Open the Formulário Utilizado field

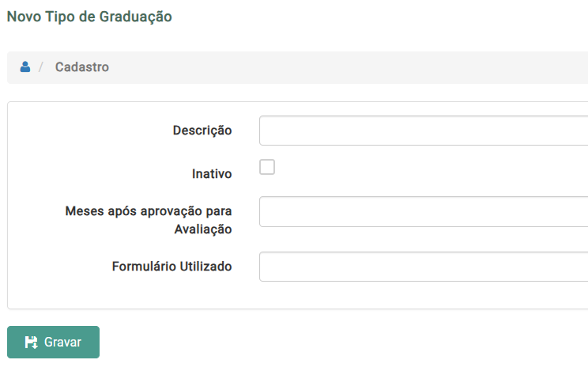423,267
